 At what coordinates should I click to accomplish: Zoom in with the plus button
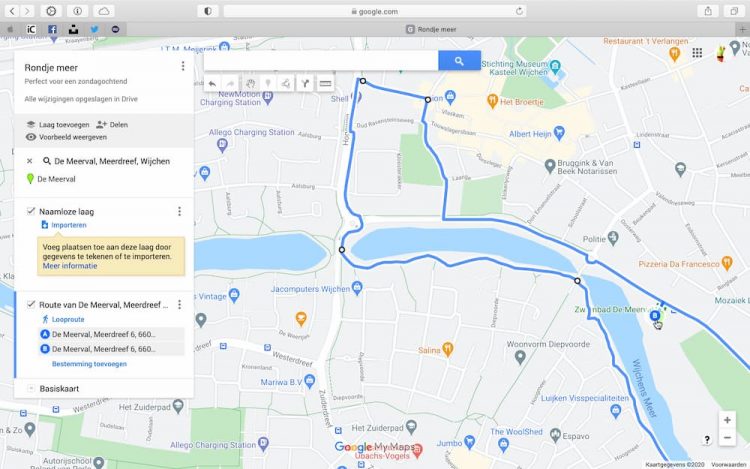[x=727, y=420]
